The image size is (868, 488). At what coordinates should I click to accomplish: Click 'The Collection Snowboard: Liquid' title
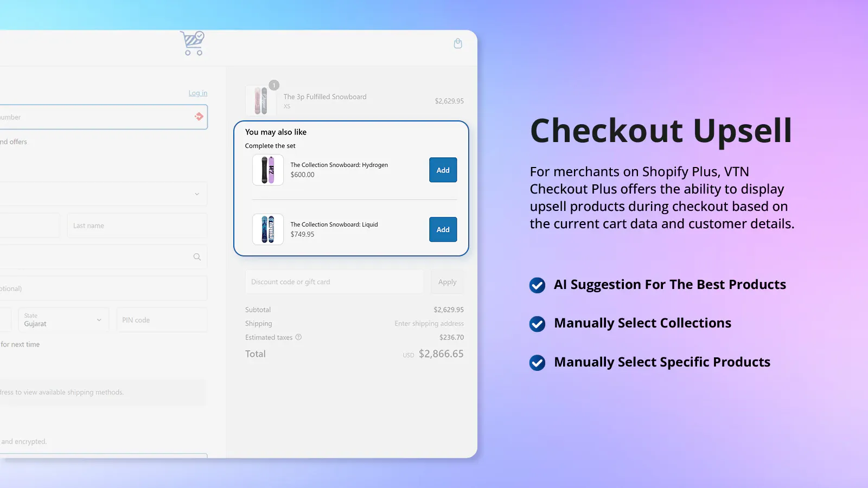coord(334,224)
